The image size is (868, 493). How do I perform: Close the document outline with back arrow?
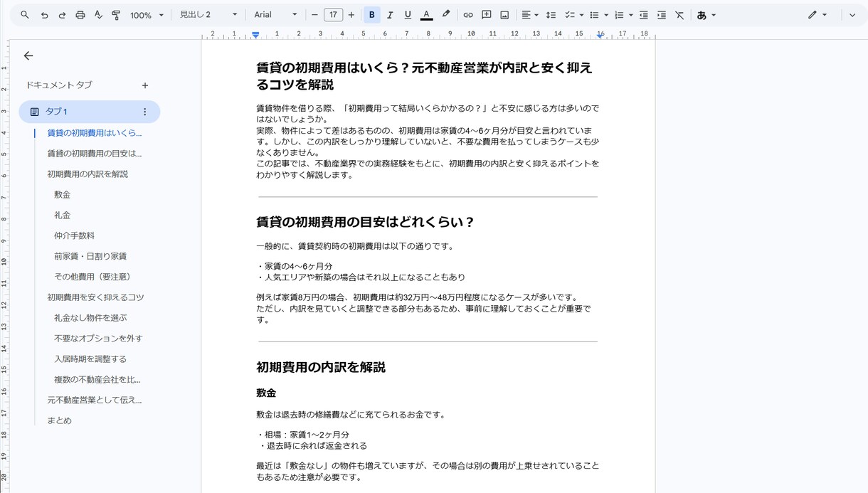click(28, 55)
